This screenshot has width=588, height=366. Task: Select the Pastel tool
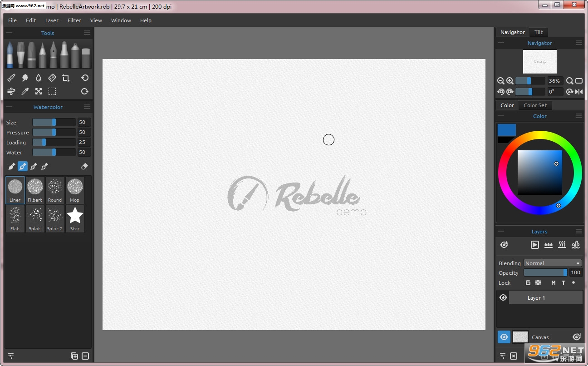pyautogui.click(x=31, y=55)
